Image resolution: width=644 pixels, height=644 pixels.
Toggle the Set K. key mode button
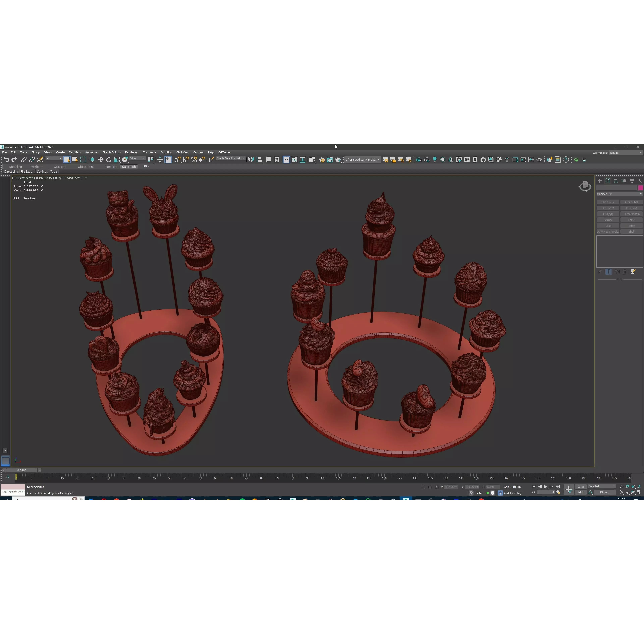(581, 492)
